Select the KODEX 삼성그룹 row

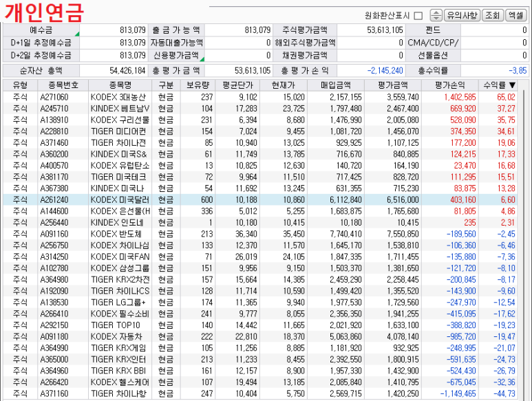tap(260, 268)
